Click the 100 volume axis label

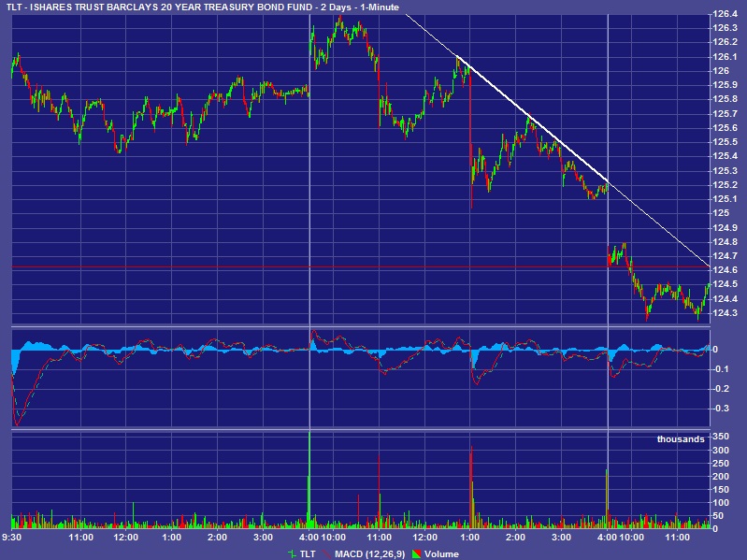click(x=721, y=502)
